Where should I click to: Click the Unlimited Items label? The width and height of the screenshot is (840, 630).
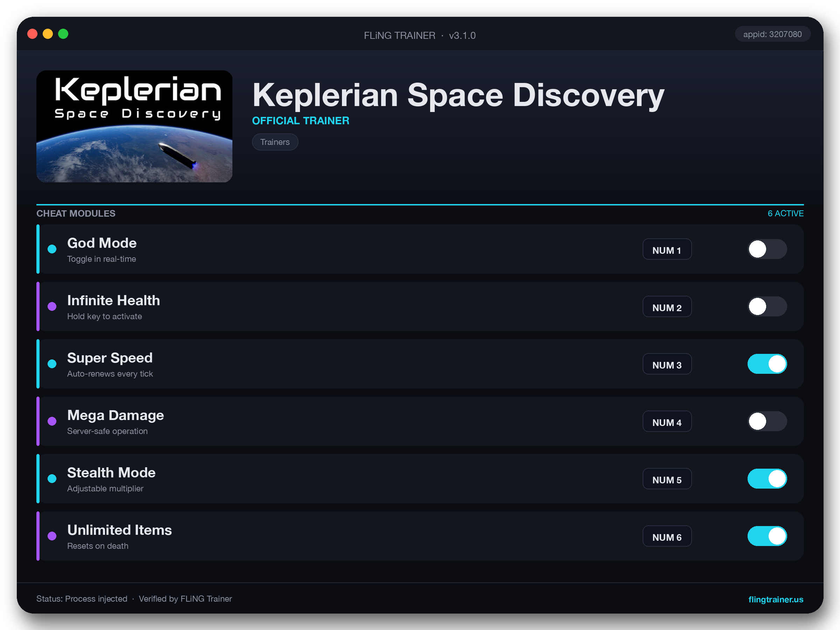[120, 530]
